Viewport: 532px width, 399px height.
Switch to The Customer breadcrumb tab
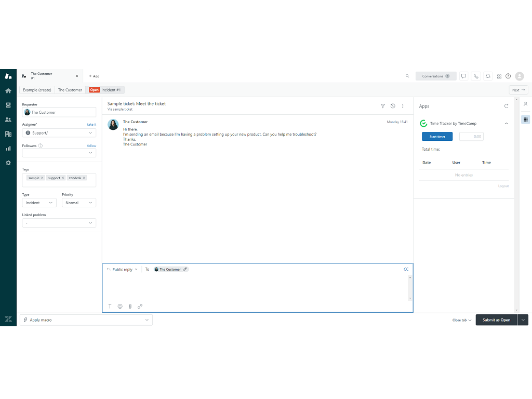(x=70, y=90)
